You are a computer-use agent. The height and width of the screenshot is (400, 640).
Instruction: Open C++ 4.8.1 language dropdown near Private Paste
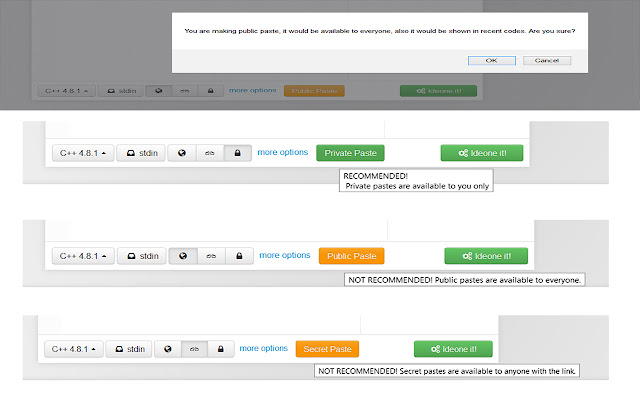[83, 153]
